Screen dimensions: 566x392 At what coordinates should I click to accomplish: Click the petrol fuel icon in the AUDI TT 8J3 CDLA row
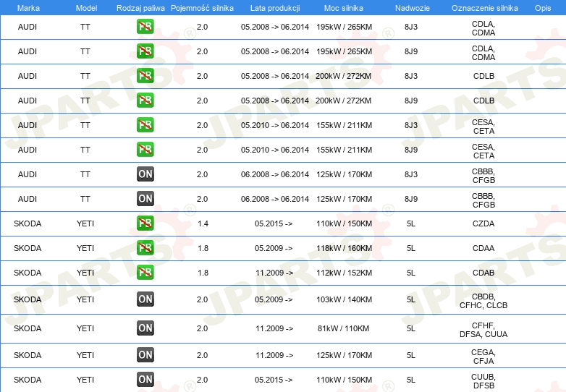tap(145, 27)
